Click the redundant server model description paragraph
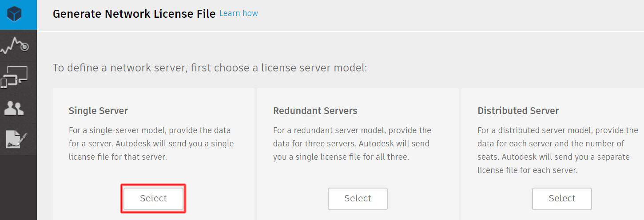The image size is (644, 220). (x=352, y=144)
